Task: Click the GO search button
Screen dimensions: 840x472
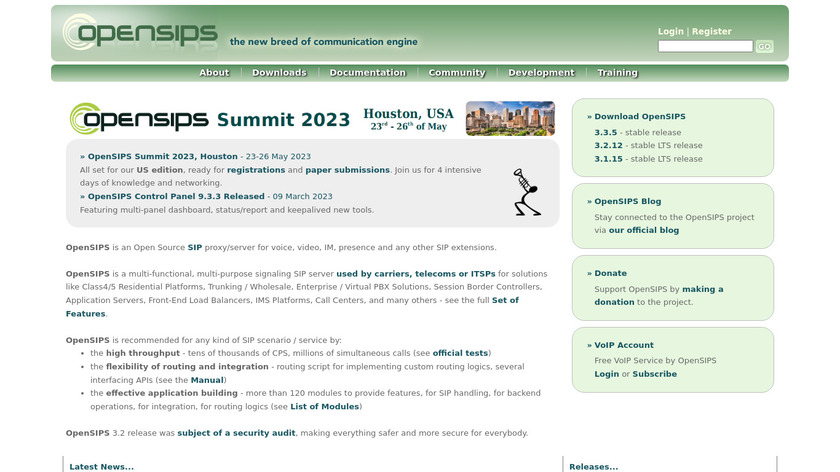Action: [764, 46]
